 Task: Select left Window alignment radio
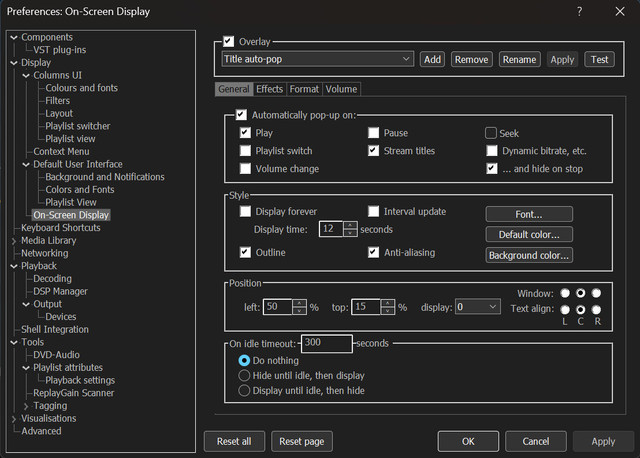point(565,293)
